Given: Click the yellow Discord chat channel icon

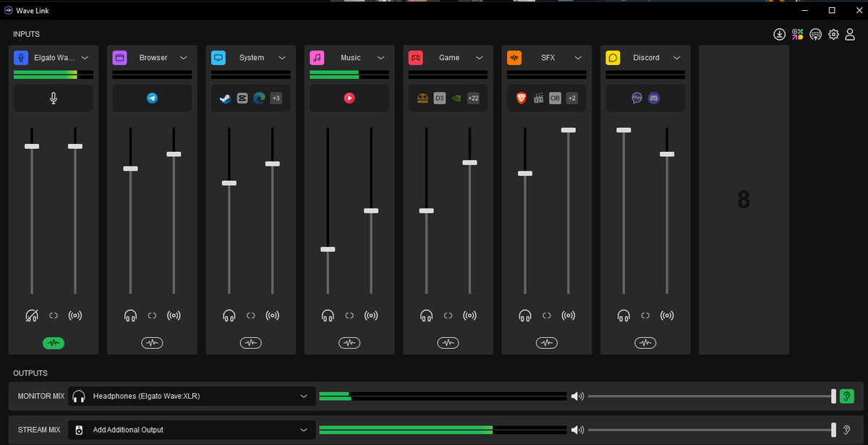Looking at the screenshot, I should tap(613, 57).
